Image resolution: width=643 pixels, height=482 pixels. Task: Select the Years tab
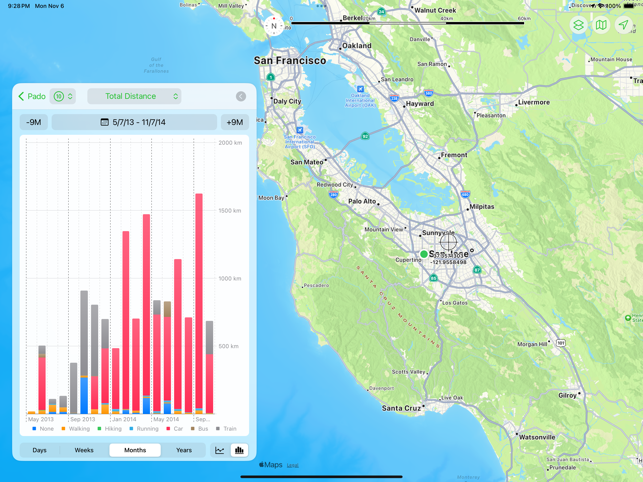pyautogui.click(x=184, y=450)
